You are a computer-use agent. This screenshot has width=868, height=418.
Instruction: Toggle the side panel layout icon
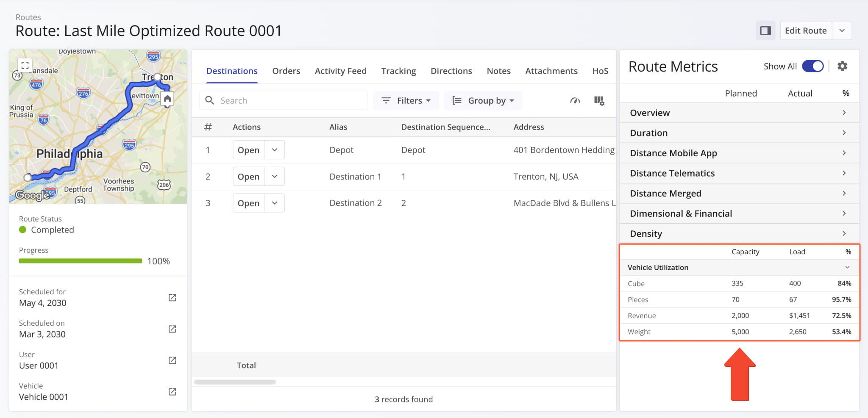point(765,30)
